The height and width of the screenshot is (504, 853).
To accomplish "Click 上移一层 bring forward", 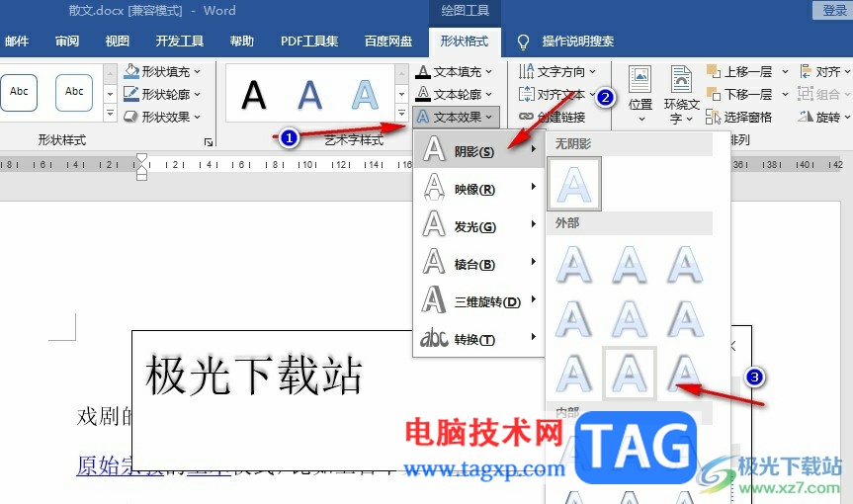I will [x=739, y=72].
